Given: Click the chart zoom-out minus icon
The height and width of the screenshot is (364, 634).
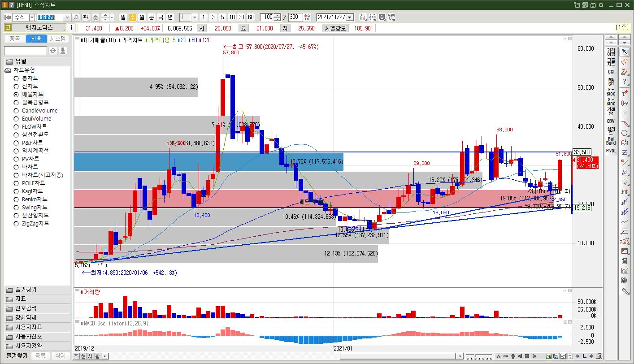Looking at the screenshot, I should (x=505, y=356).
